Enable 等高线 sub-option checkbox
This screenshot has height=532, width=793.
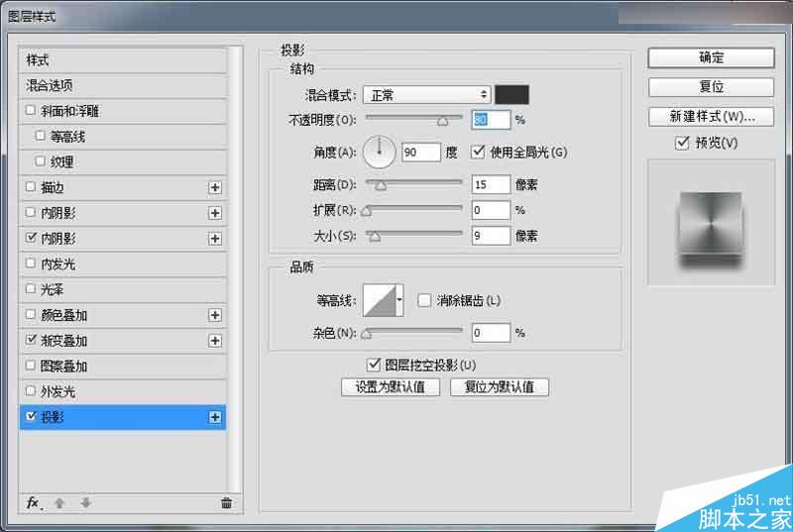[x=41, y=136]
